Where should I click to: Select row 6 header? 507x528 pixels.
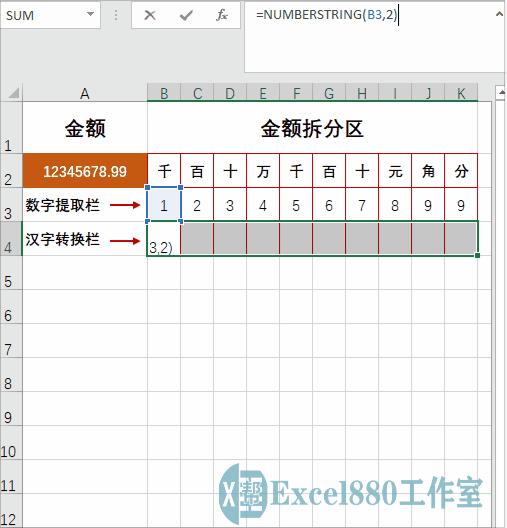[11, 307]
